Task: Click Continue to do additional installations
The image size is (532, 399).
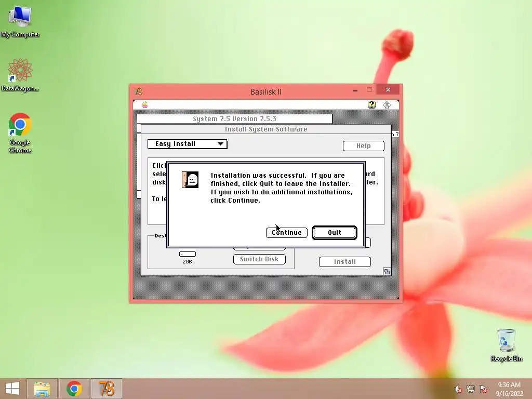Action: tap(287, 232)
